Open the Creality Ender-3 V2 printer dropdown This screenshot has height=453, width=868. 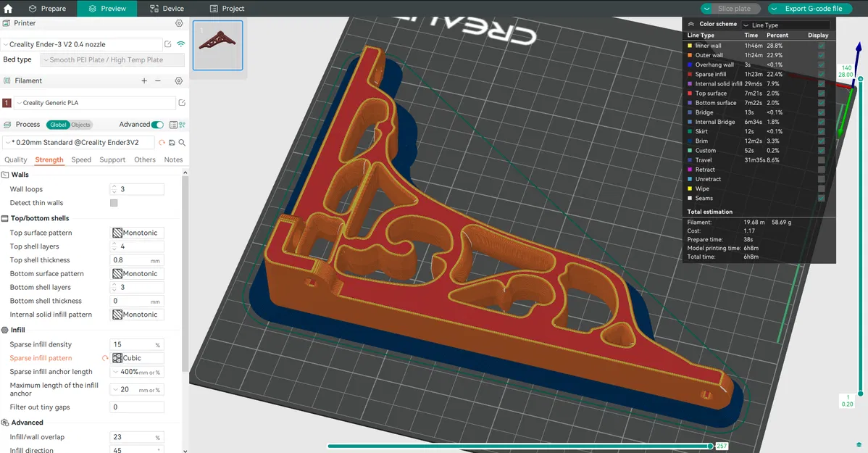[x=81, y=44]
